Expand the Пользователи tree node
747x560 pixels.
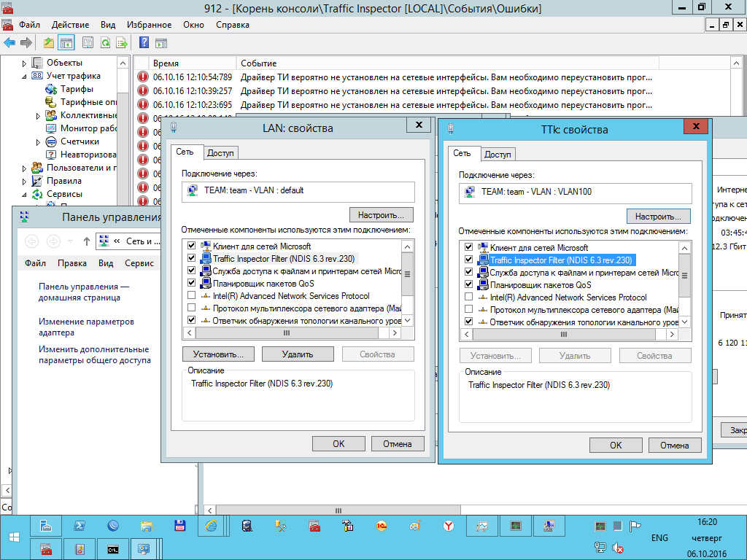(x=24, y=168)
